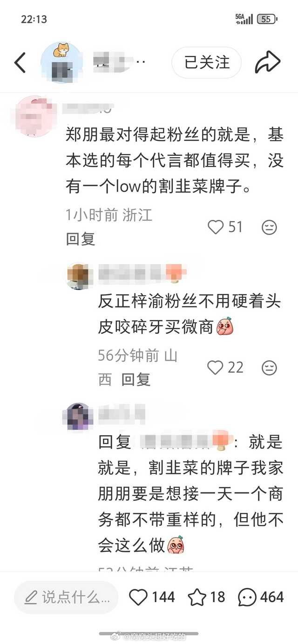298x644 pixels.
Task: Like the comment with 51 likes
Action: pos(216,227)
